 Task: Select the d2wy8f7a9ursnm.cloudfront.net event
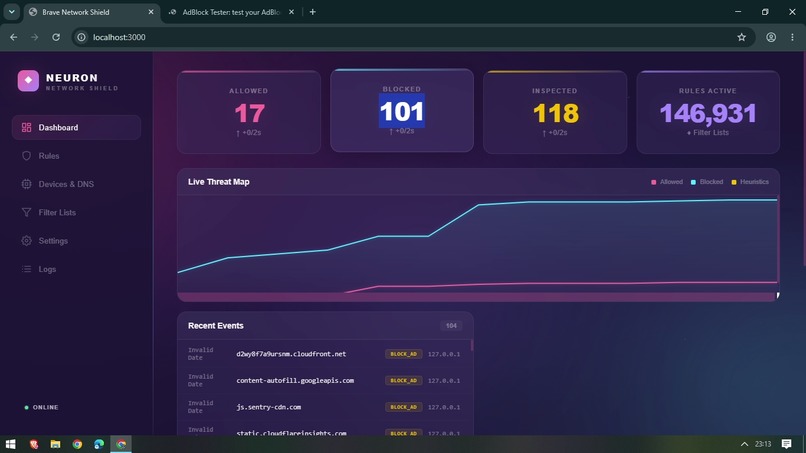[x=325, y=354]
